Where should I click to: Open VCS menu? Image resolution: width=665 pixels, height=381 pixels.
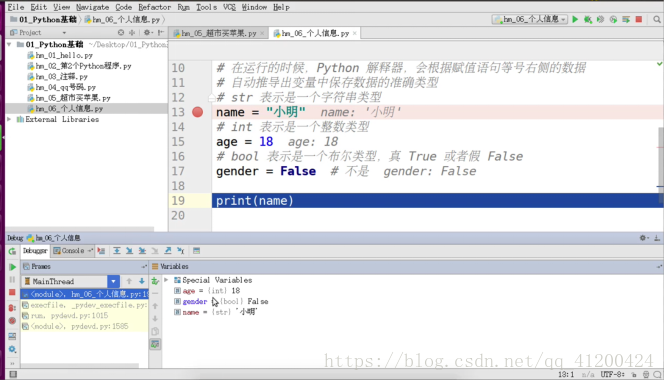229,7
